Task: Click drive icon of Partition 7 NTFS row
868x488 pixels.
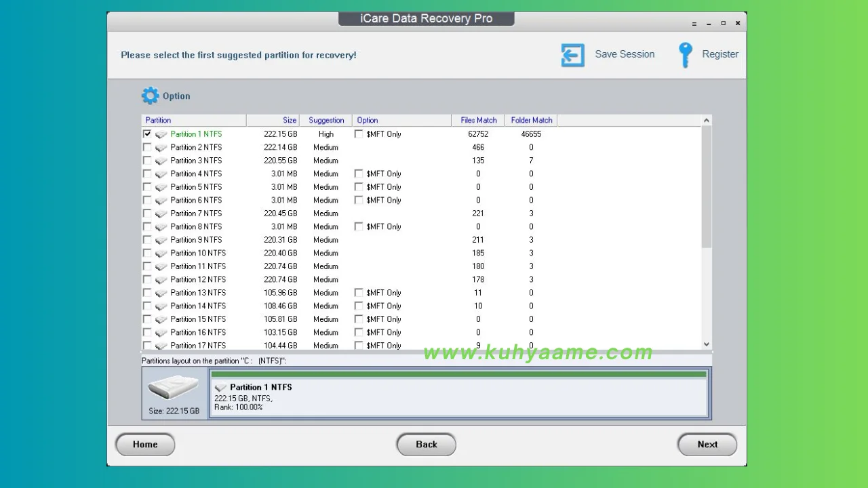Action: (x=161, y=213)
